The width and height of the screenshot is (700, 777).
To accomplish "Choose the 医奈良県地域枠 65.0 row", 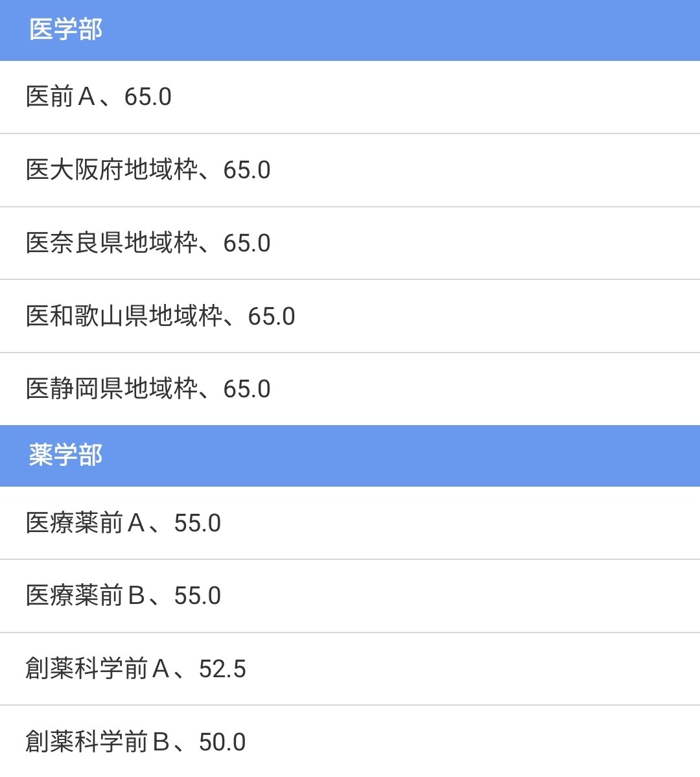I will 350,243.
